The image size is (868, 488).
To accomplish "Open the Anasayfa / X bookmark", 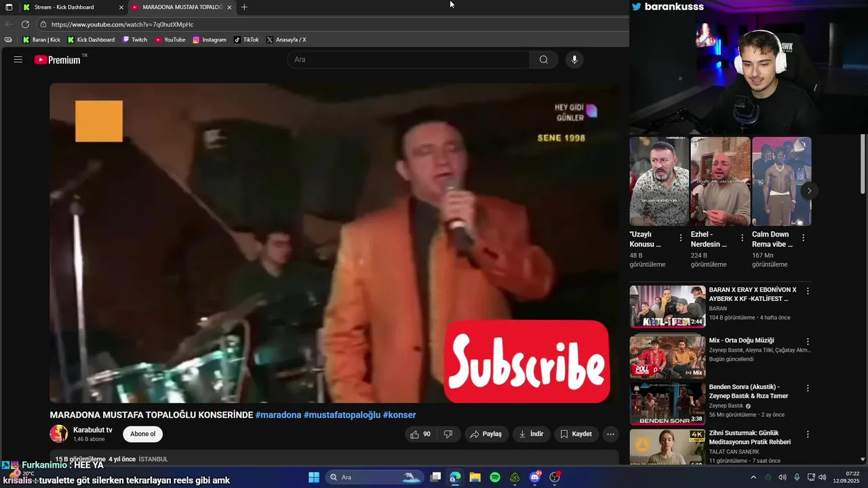I will click(286, 40).
